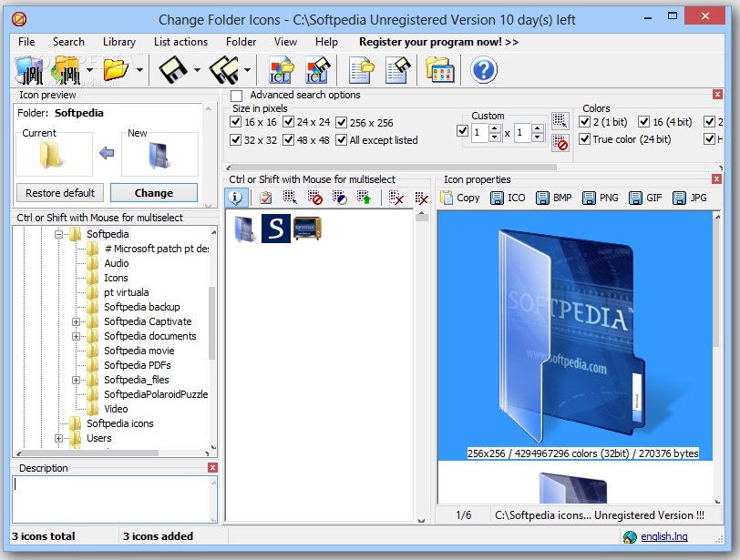
Task: Click the remove selected icon with dashed grid
Action: pyautogui.click(x=396, y=198)
